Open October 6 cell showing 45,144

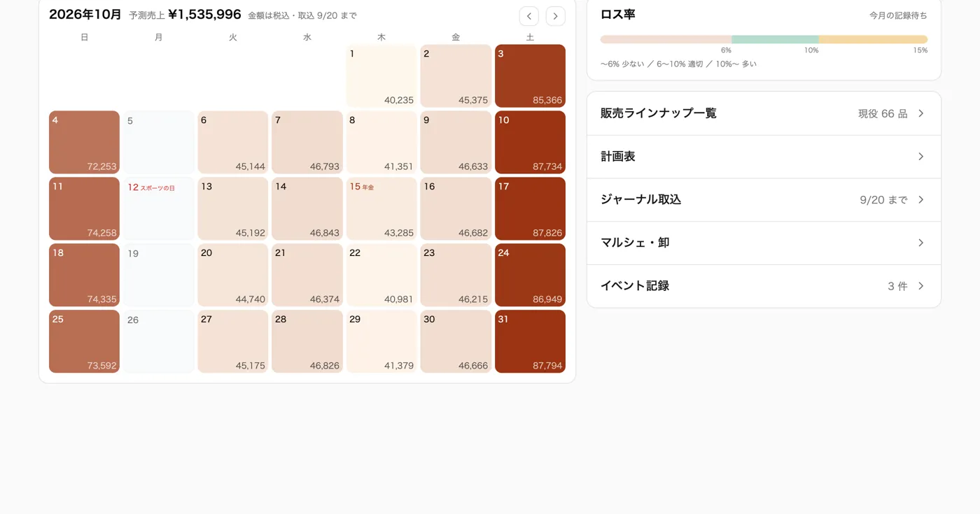click(x=233, y=143)
